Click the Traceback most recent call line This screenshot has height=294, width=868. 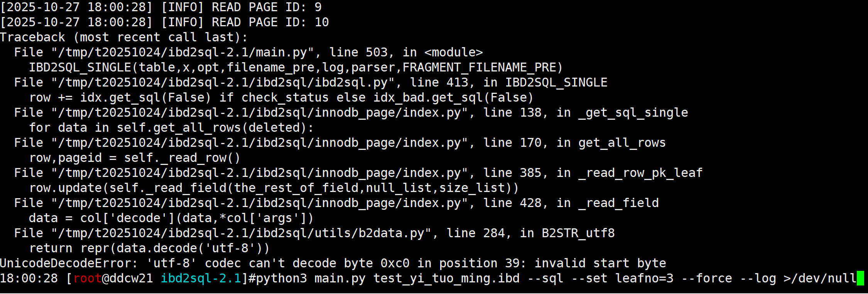click(x=123, y=37)
